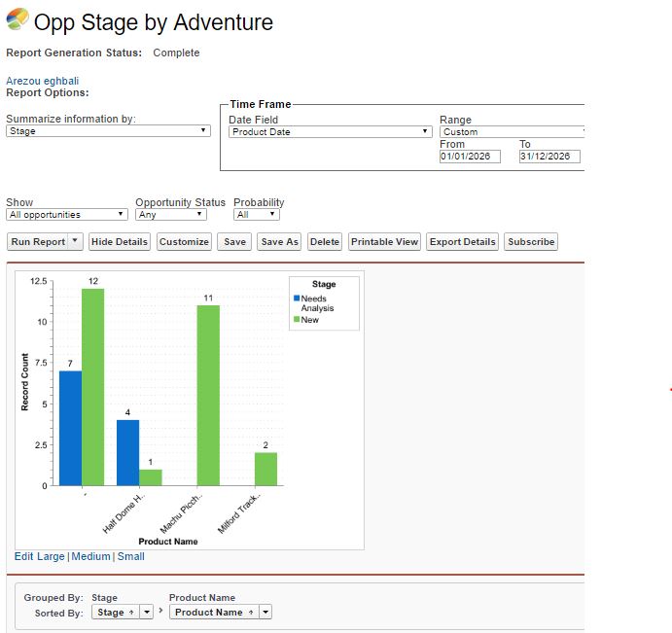Click the Edit chart link
Screen dimensions: 672x633
23,556
